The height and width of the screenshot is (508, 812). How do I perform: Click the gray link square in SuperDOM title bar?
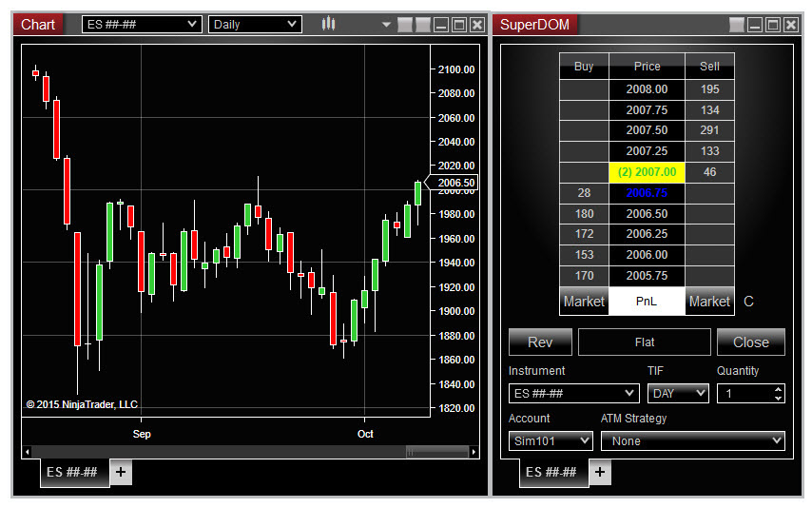(736, 25)
